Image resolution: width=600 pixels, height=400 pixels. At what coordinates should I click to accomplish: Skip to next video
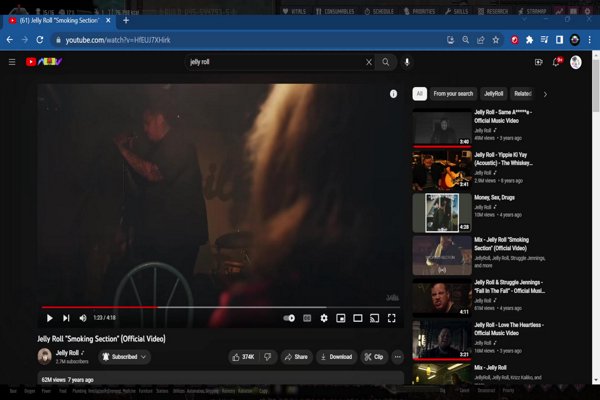pos(66,318)
